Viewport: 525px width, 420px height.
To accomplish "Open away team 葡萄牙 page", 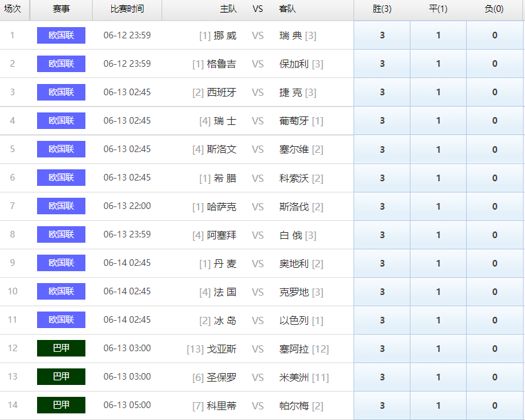I will [294, 121].
